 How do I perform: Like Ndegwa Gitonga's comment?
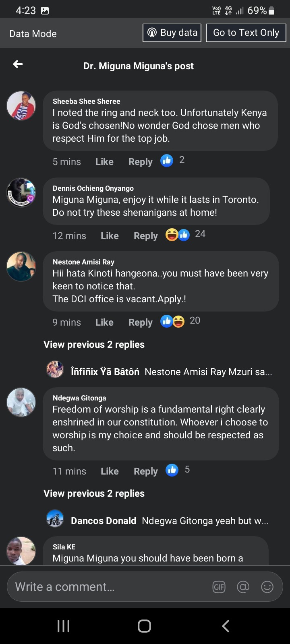click(110, 471)
